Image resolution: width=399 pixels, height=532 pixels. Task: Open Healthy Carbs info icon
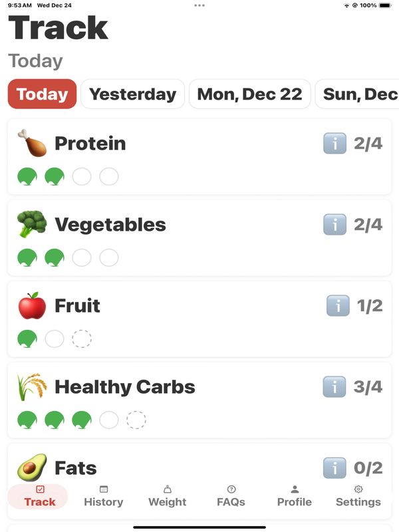point(335,387)
